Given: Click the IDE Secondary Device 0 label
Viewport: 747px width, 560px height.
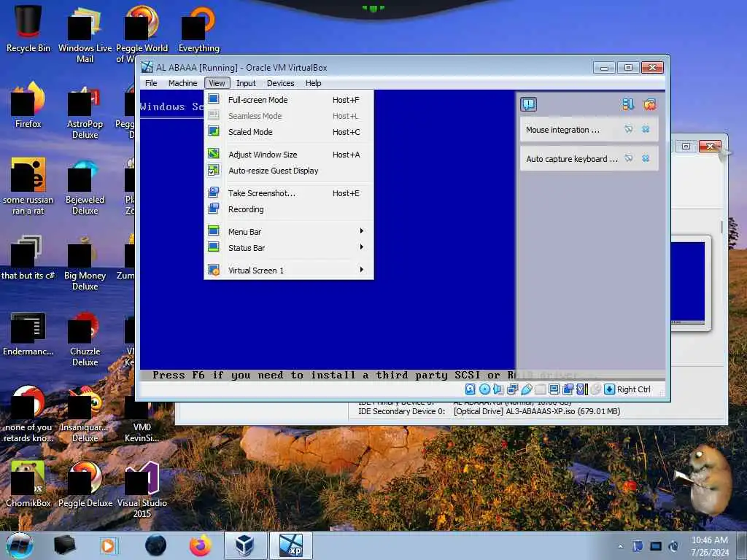Looking at the screenshot, I should pos(402,411).
